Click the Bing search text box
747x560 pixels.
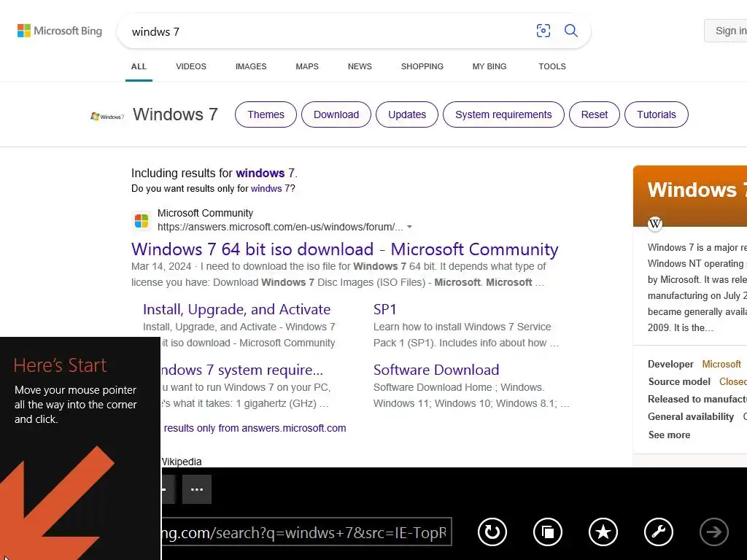click(329, 31)
